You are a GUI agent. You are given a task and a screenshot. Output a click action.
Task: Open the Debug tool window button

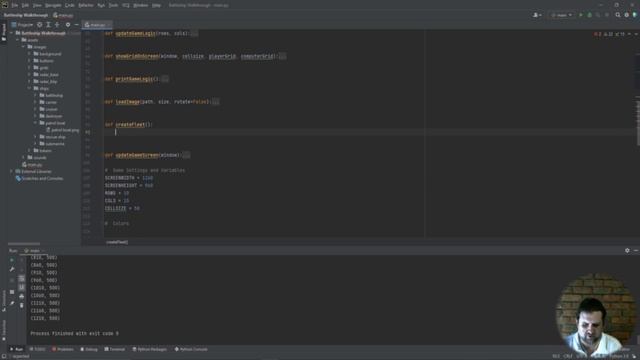(x=89, y=349)
